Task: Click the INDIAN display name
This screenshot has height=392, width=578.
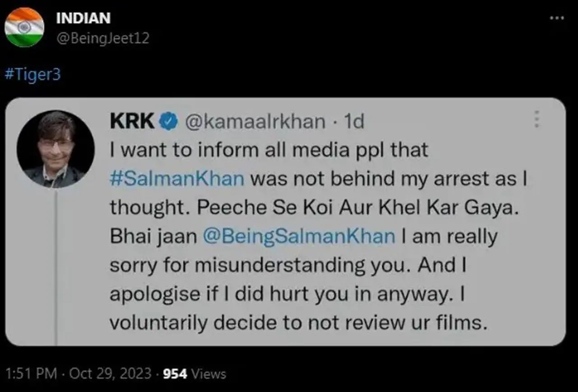Action: pyautogui.click(x=83, y=18)
